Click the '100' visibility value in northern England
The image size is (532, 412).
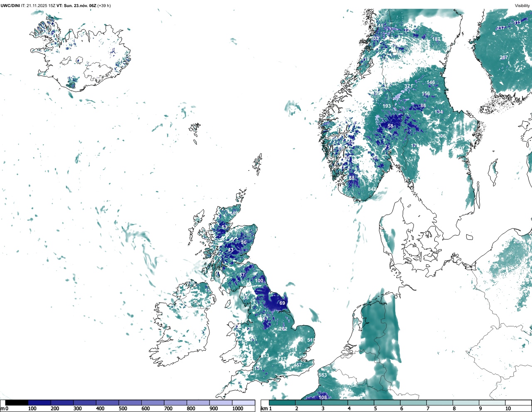(x=259, y=281)
